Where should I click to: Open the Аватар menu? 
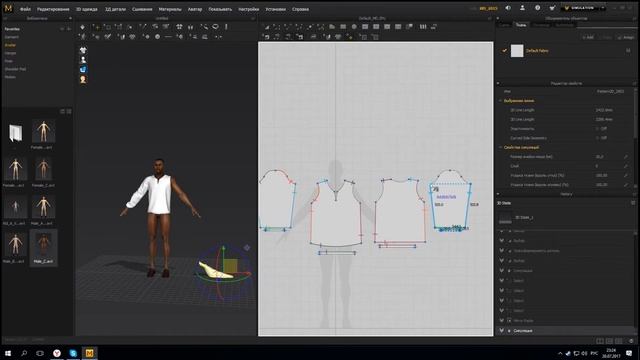[x=195, y=9]
